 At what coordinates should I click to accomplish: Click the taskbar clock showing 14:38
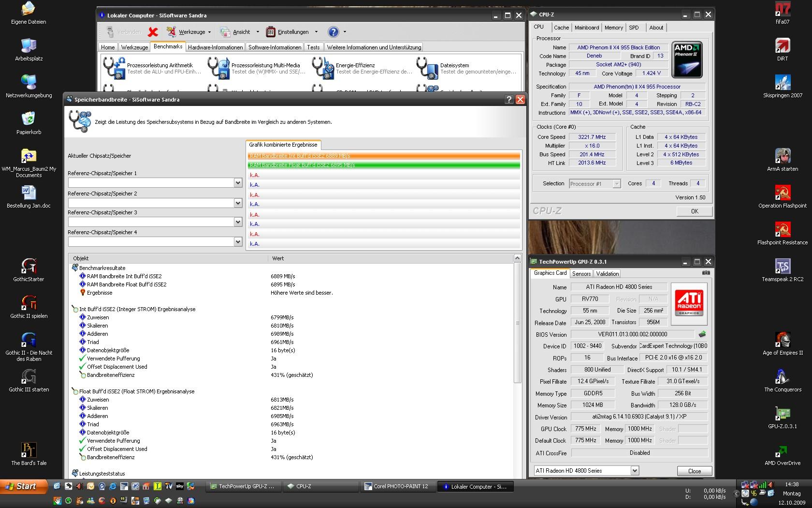click(x=792, y=484)
